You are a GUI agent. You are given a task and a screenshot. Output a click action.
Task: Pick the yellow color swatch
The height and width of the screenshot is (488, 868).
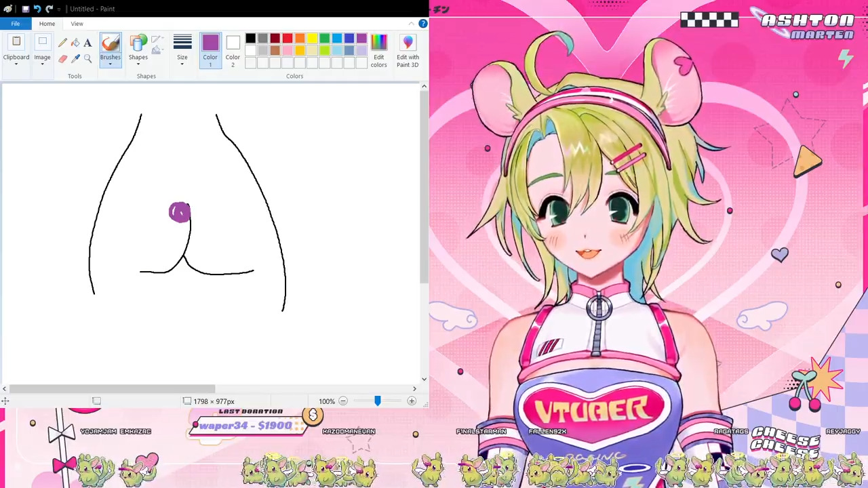(x=313, y=39)
